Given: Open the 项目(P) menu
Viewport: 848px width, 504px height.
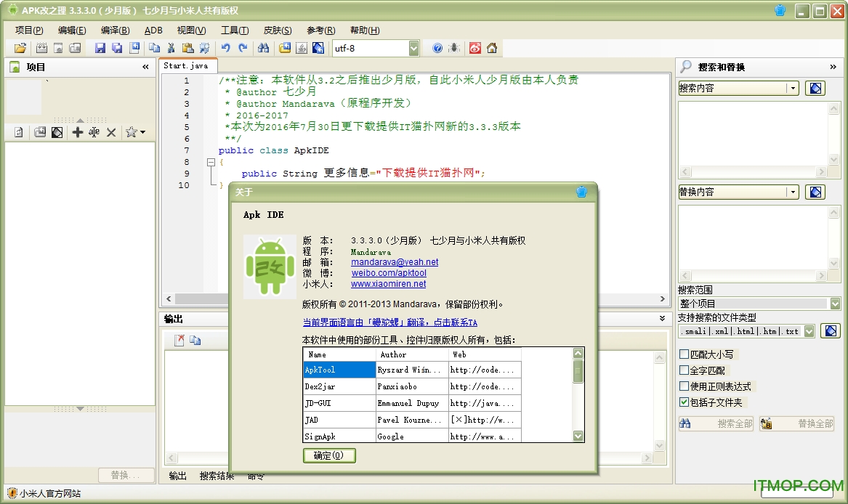Looking at the screenshot, I should (29, 31).
